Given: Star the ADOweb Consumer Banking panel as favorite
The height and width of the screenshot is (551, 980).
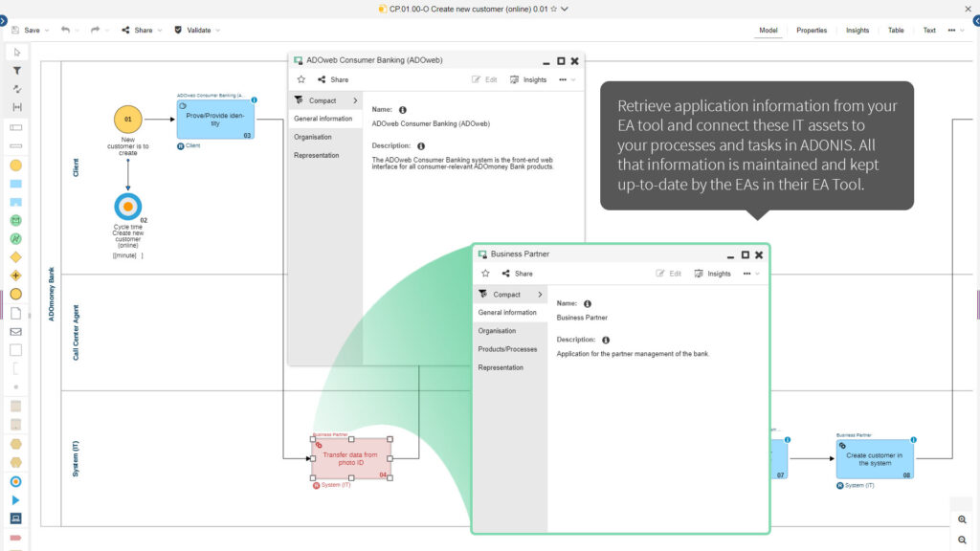Looking at the screenshot, I should coord(301,79).
